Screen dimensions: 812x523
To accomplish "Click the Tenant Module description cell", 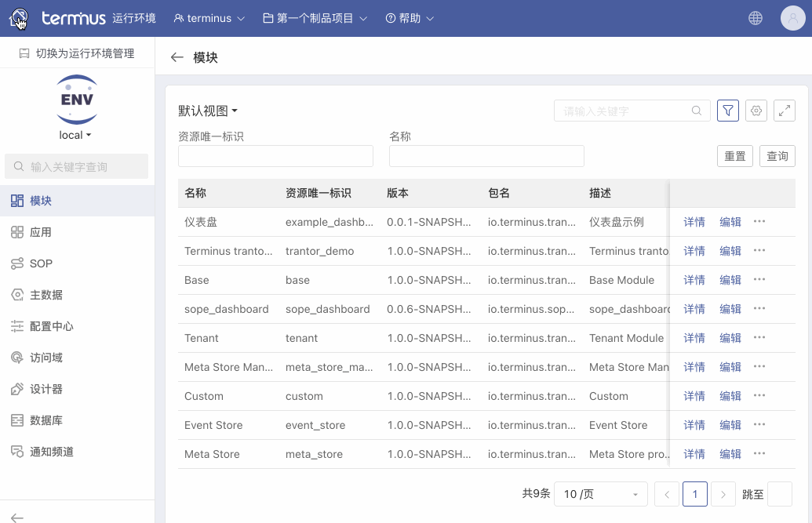I will point(626,338).
